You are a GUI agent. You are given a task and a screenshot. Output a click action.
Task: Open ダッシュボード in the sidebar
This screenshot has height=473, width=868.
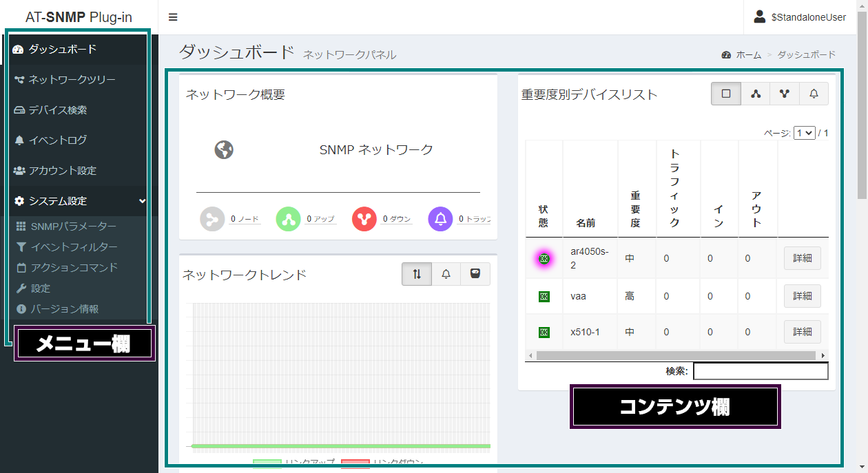[x=62, y=49]
